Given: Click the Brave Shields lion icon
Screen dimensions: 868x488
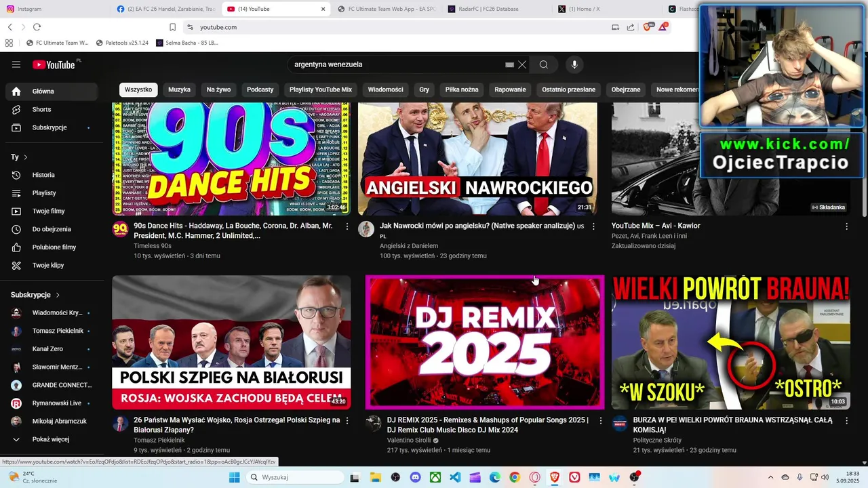Looking at the screenshot, I should 647,27.
